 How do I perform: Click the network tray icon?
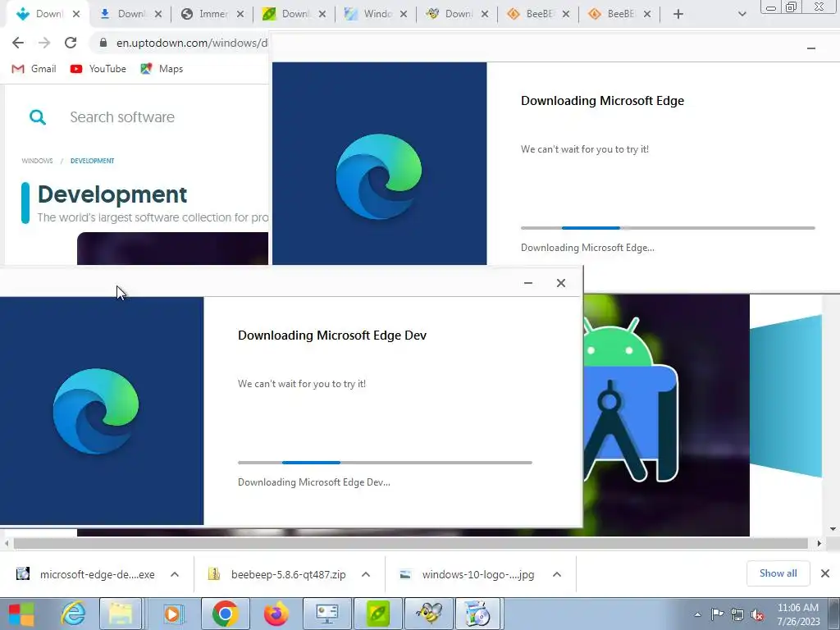pos(737,614)
